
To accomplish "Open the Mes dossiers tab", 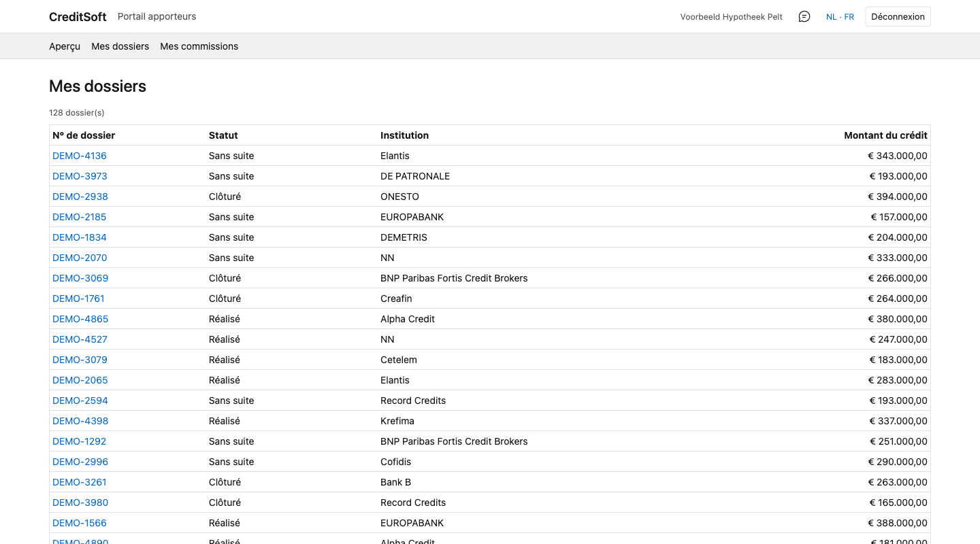I will tap(120, 46).
